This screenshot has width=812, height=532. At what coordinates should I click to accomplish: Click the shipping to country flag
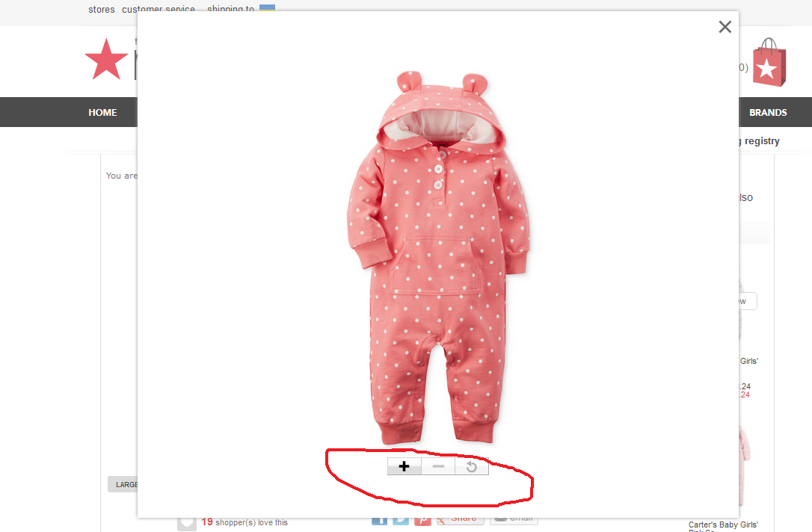(267, 7)
